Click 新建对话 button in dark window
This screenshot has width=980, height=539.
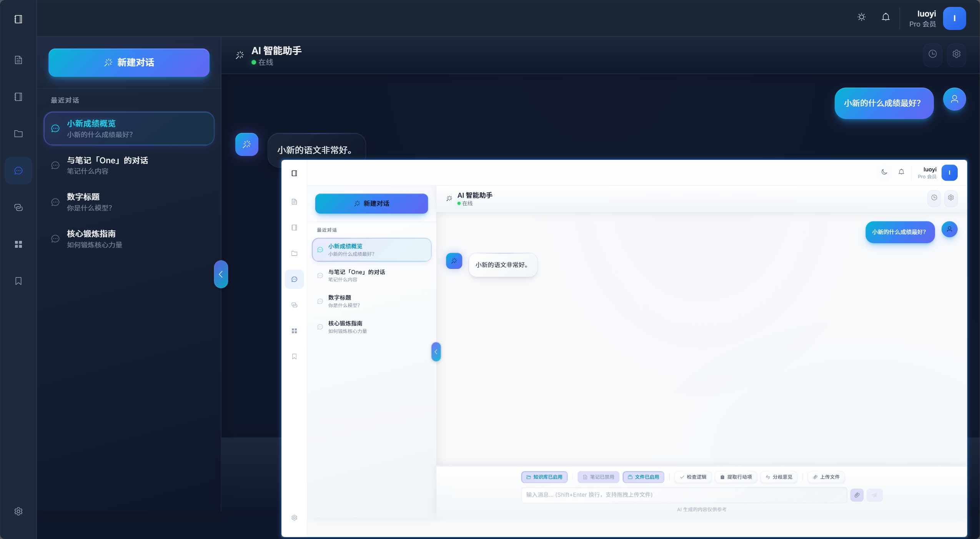tap(129, 63)
